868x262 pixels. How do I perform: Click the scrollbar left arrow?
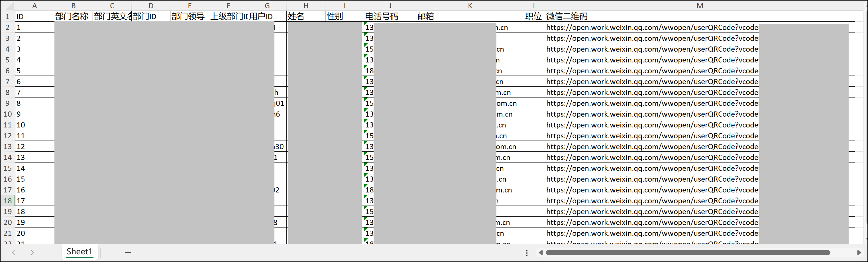[x=541, y=253]
